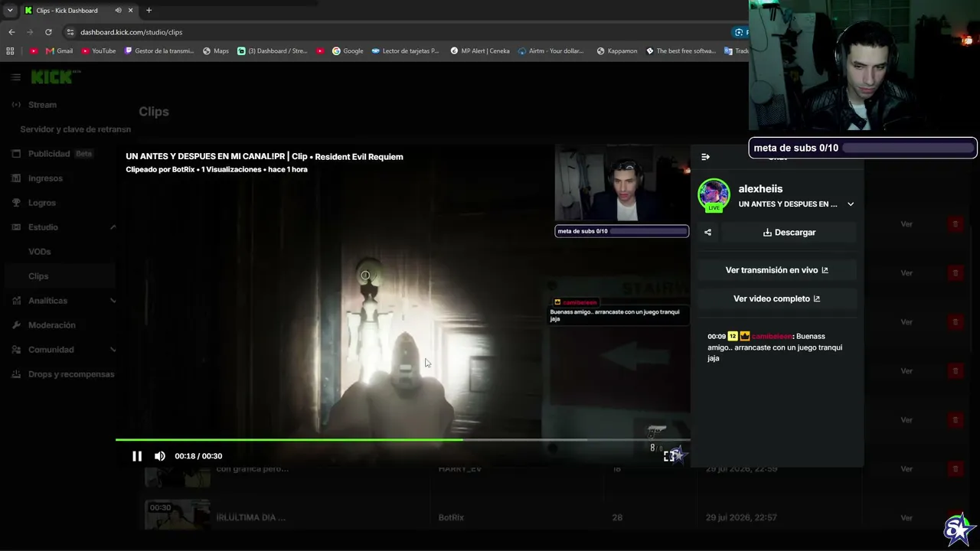Screen dimensions: 980x551
Task: Open the Kick sidebar hamburger menu
Action: pos(15,77)
